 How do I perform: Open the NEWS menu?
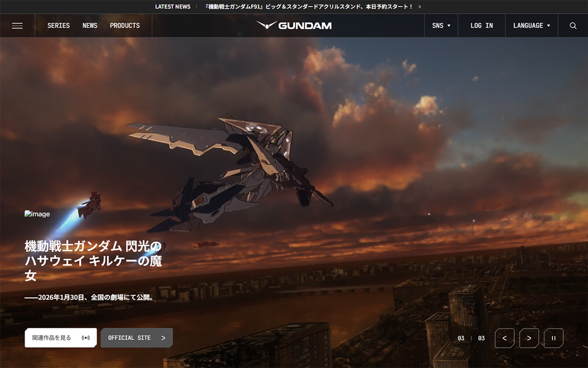click(90, 26)
